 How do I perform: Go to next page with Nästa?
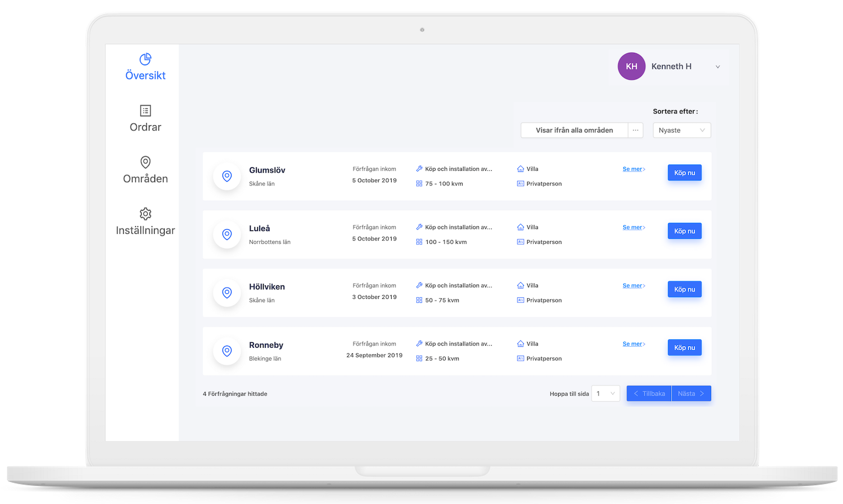click(x=691, y=394)
